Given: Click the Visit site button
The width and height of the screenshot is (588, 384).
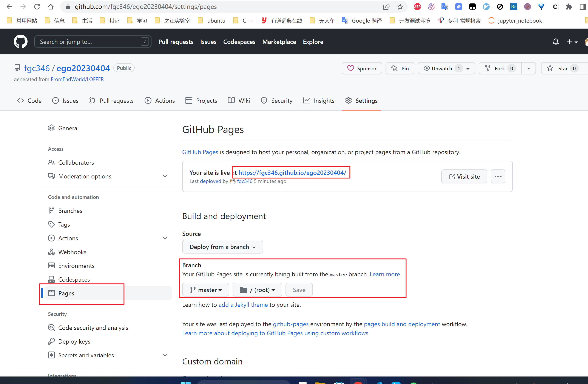Looking at the screenshot, I should coord(464,176).
